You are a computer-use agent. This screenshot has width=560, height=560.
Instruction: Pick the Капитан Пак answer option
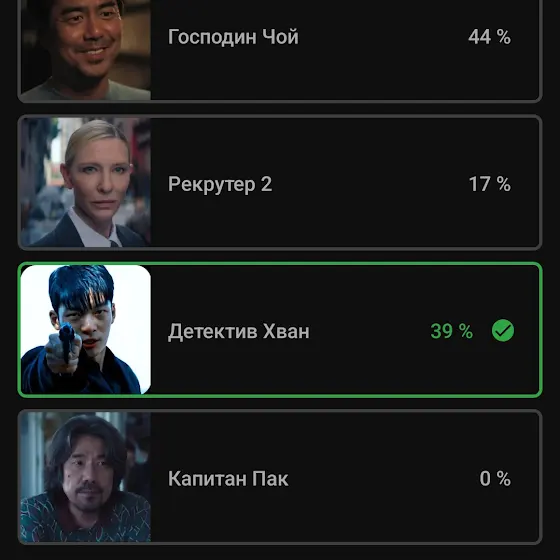(x=280, y=477)
